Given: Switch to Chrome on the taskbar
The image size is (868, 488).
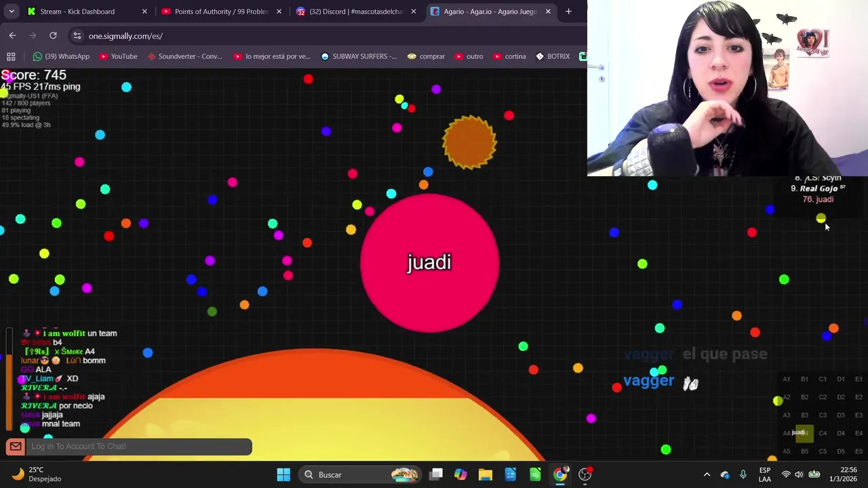Looking at the screenshot, I should point(560,474).
